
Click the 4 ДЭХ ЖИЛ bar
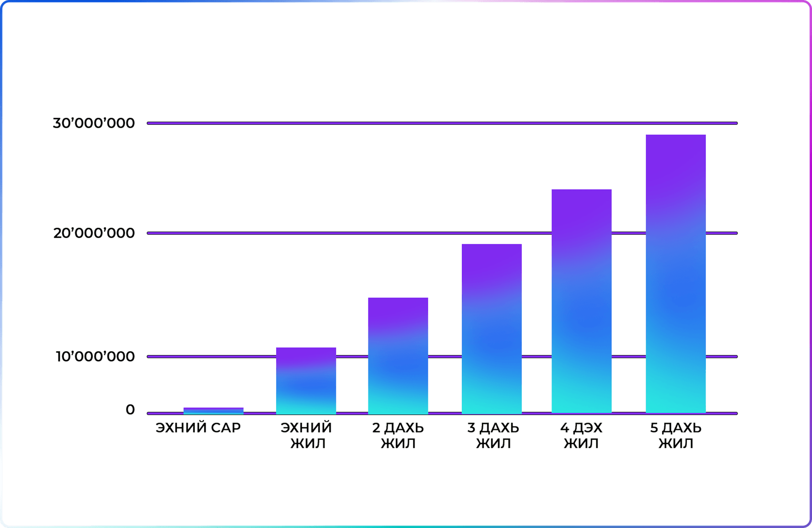(581, 301)
